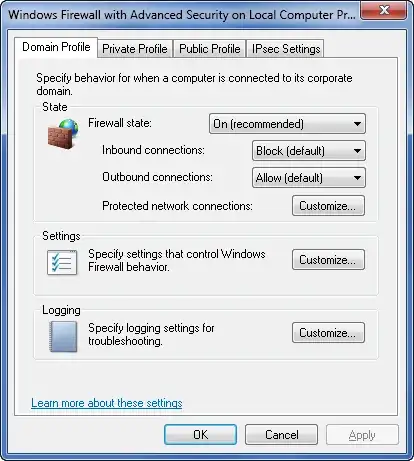Click the dialog title bar text

coord(182,15)
